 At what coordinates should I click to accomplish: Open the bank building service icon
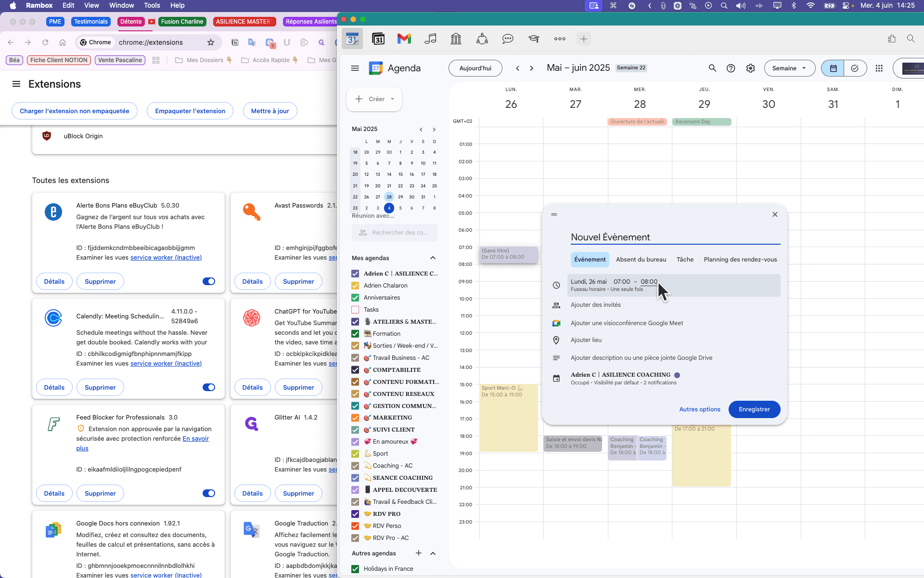coord(456,39)
